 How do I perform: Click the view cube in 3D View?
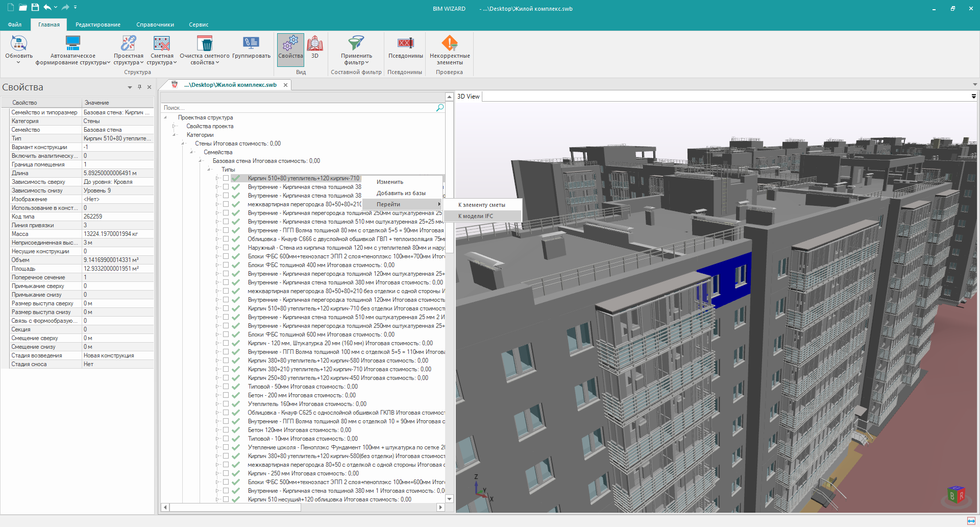point(955,494)
